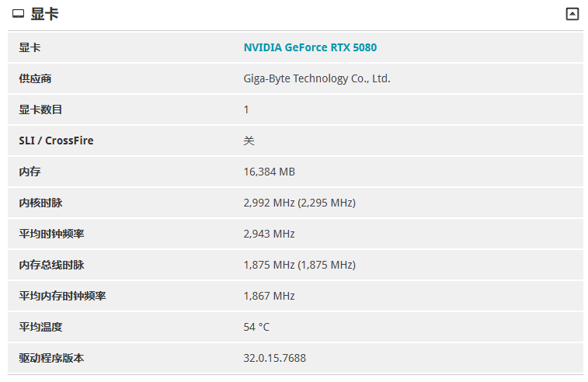Select the 内存总线时脉 row label

(51, 265)
